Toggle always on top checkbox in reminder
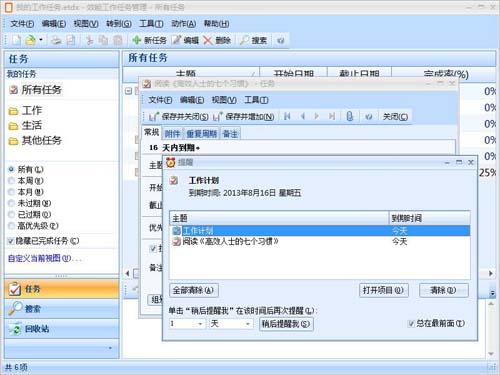Viewport: 500px width, 375px height. [411, 323]
